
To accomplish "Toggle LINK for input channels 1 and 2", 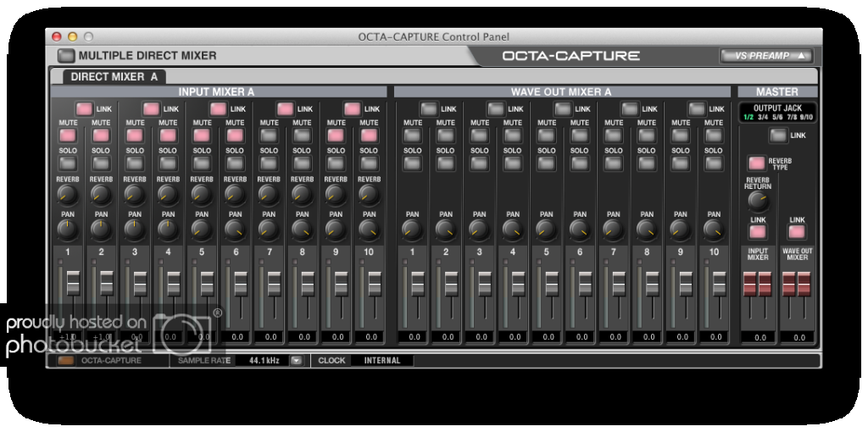I will tap(85, 109).
